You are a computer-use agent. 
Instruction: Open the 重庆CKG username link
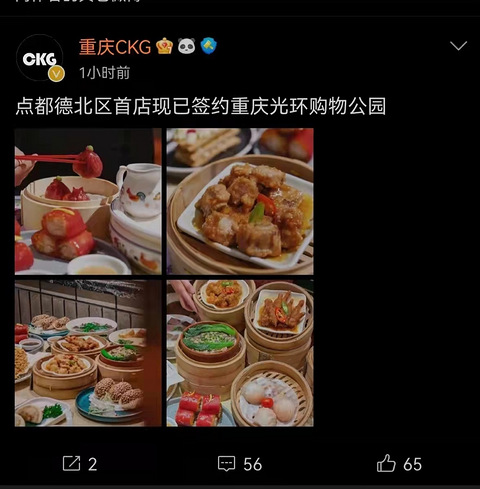pyautogui.click(x=115, y=47)
